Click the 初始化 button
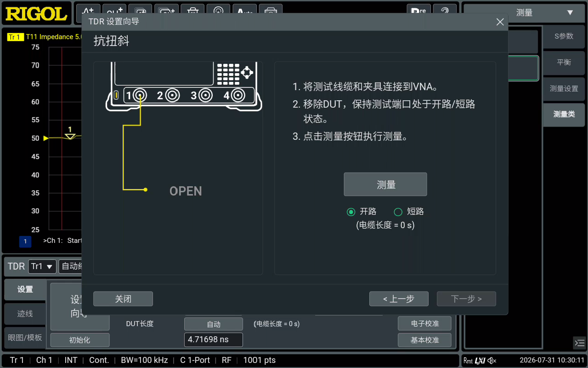 click(x=80, y=340)
